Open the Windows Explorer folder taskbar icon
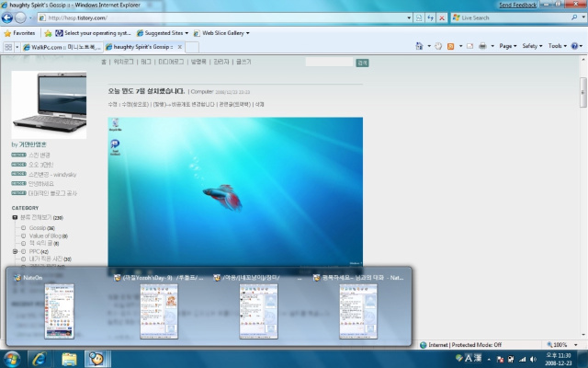 point(69,359)
